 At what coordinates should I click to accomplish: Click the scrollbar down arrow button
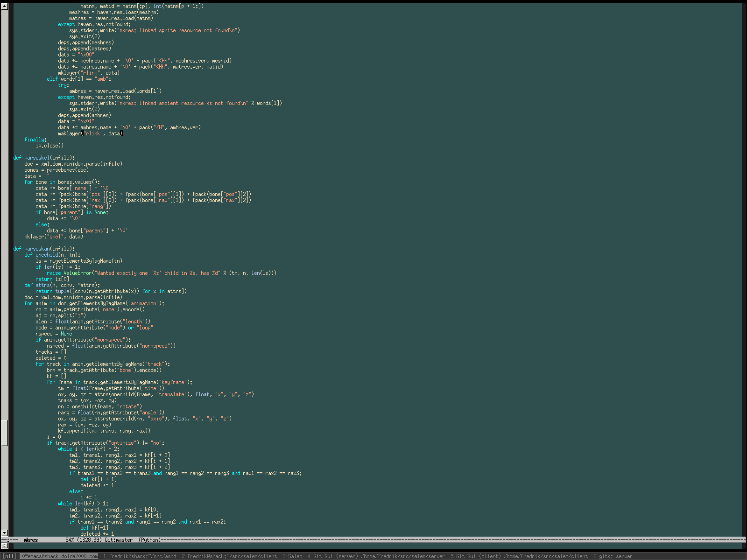pyautogui.click(x=4, y=532)
